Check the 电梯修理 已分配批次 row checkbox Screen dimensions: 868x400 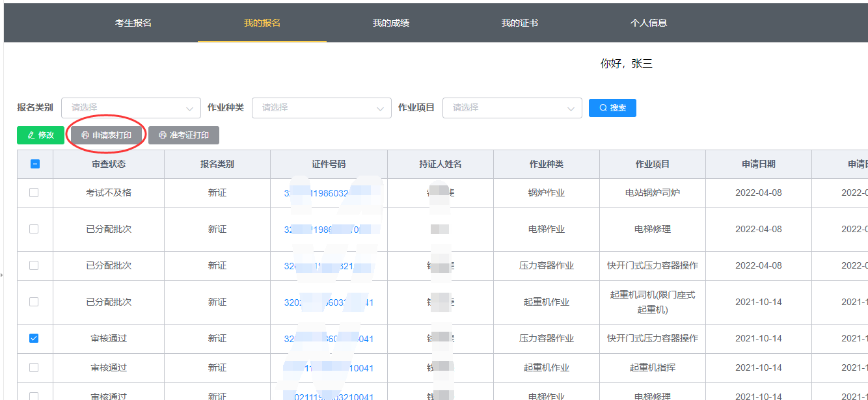(34, 229)
